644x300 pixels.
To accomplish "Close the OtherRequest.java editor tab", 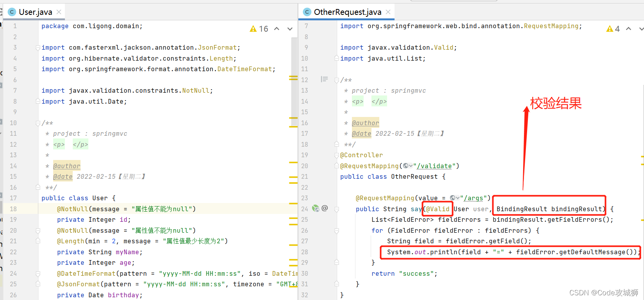I will coord(388,12).
